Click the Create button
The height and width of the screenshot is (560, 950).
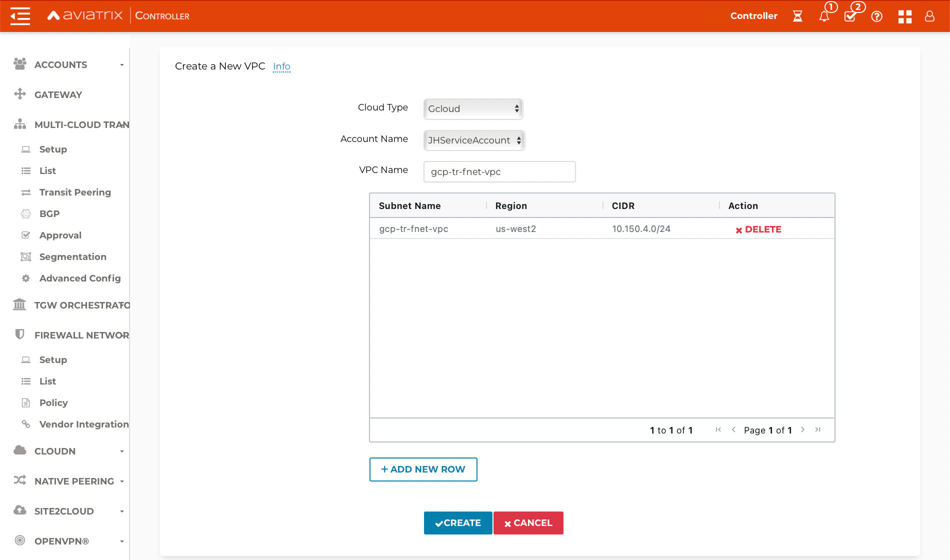[x=458, y=523]
